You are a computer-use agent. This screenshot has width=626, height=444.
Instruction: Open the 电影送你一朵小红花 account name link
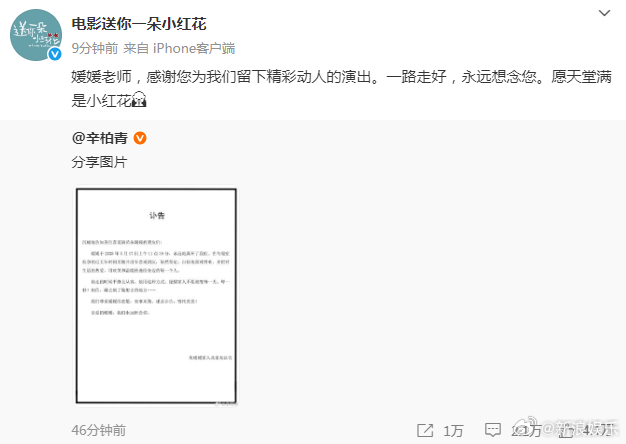(139, 24)
